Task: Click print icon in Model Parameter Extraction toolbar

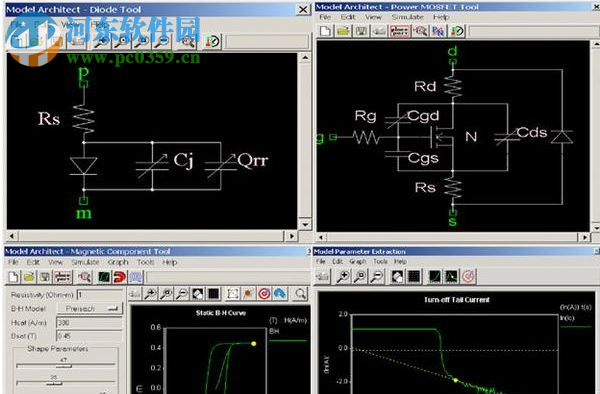Action: (322, 276)
